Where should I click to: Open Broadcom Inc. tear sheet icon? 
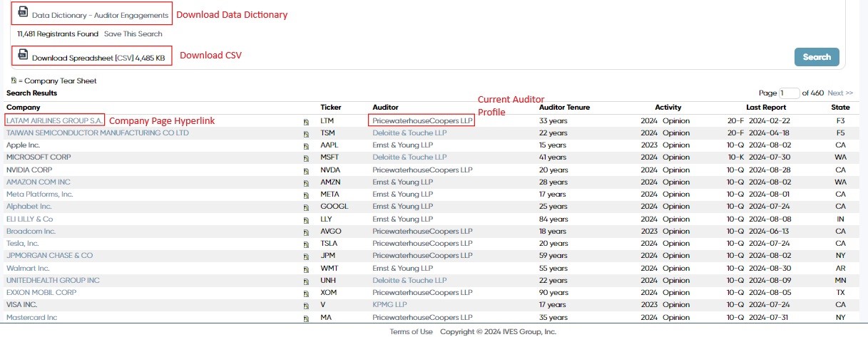(x=305, y=232)
